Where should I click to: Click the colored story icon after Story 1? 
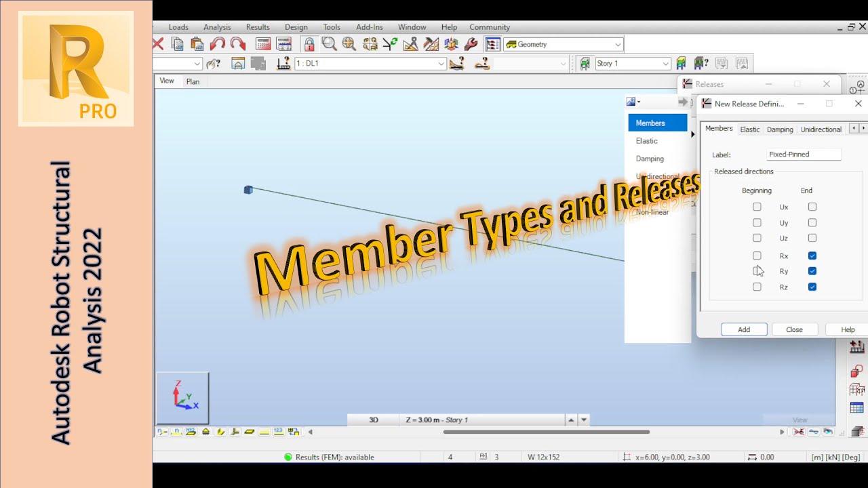pos(682,64)
